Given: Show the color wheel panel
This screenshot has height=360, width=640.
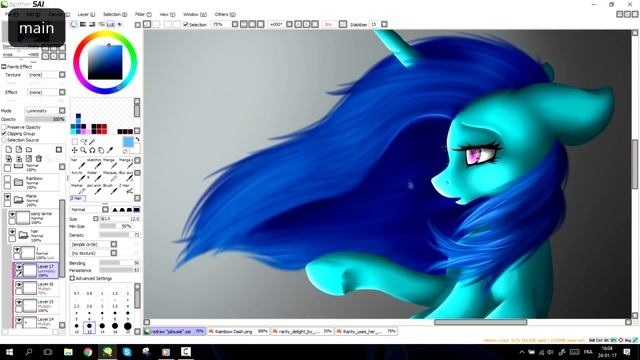Looking at the screenshot, I should tap(74, 24).
